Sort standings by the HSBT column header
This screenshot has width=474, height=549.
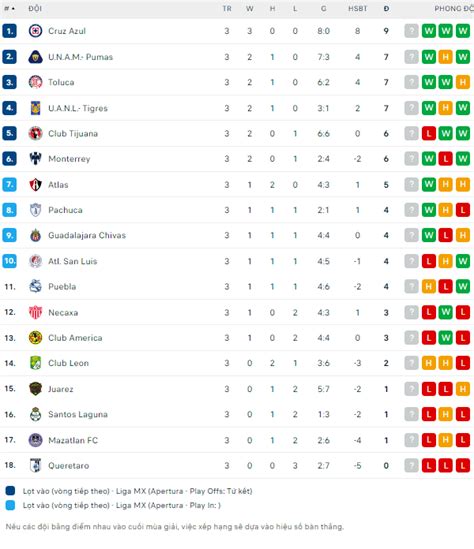357,8
